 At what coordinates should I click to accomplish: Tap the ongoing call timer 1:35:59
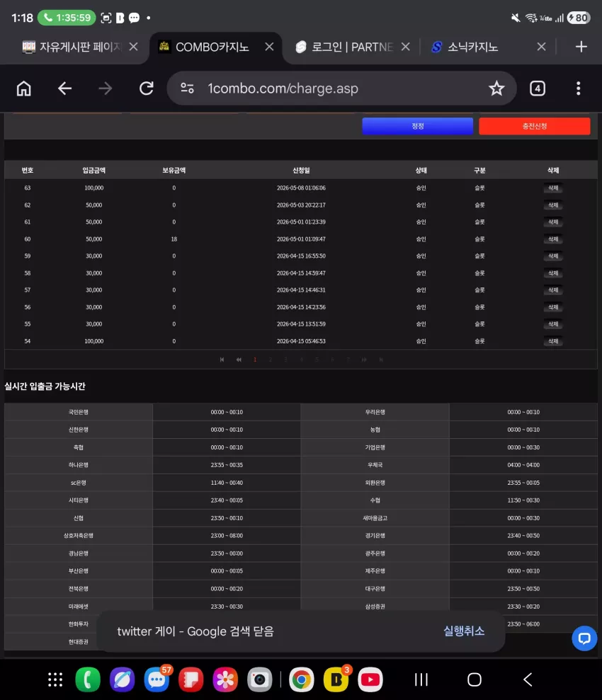point(67,18)
